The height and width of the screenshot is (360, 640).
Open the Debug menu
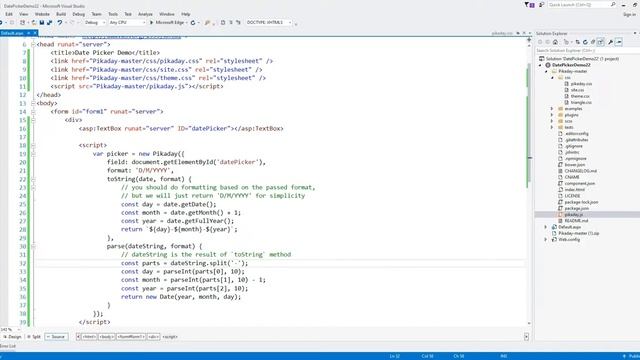point(78,14)
